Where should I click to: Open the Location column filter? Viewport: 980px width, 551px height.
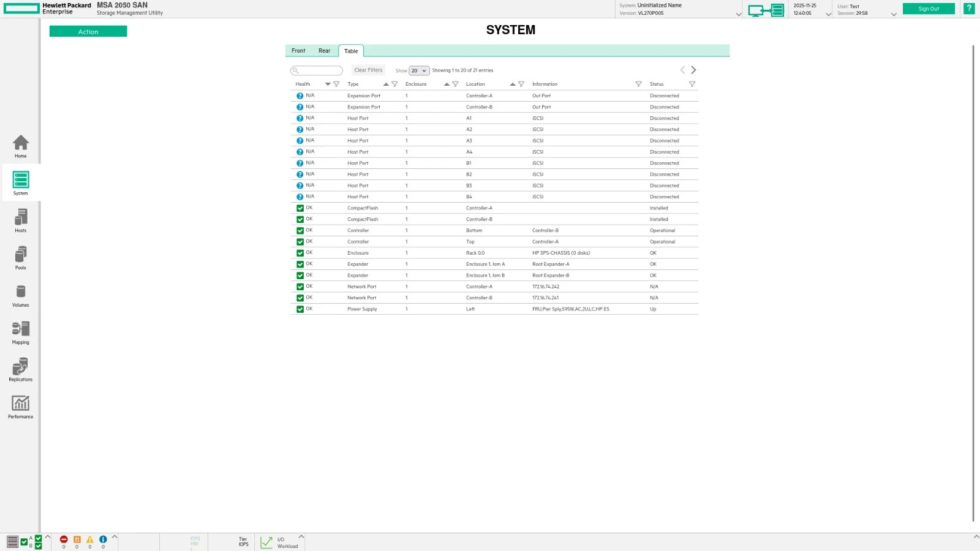[x=521, y=84]
